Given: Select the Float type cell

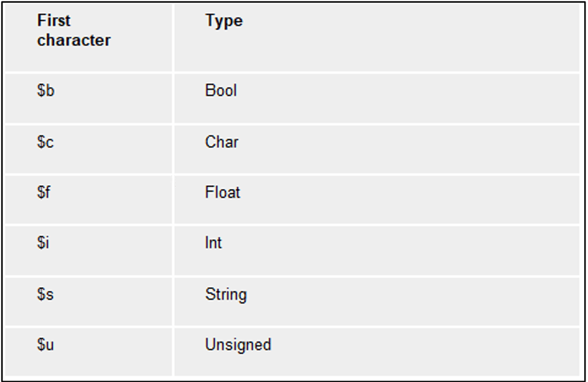Looking at the screenshot, I should tap(377, 200).
